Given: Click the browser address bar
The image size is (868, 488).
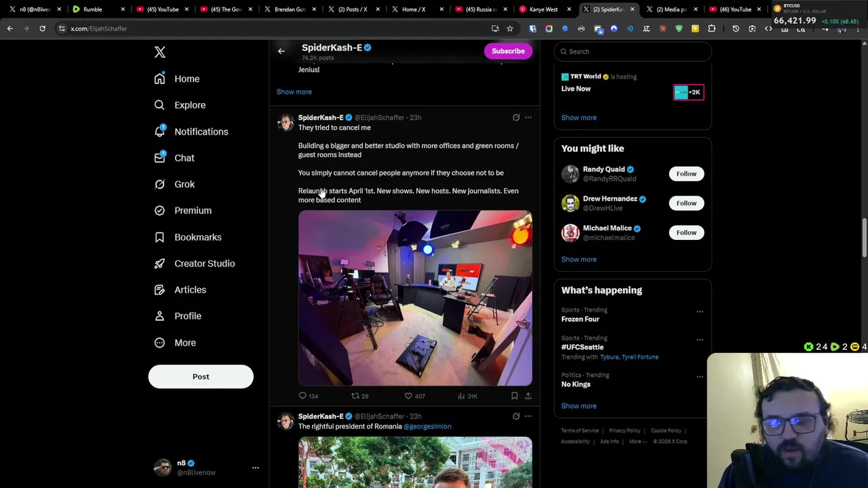Looking at the screenshot, I should (x=271, y=28).
